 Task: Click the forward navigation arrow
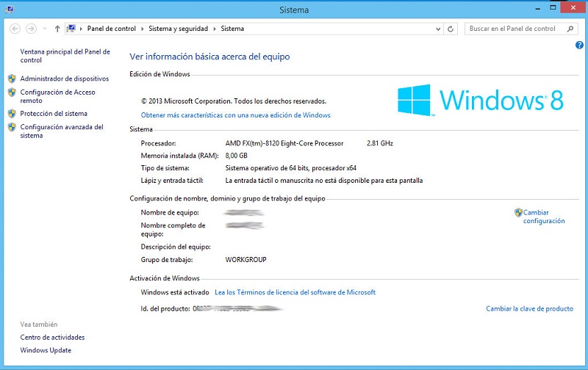pyautogui.click(x=31, y=29)
